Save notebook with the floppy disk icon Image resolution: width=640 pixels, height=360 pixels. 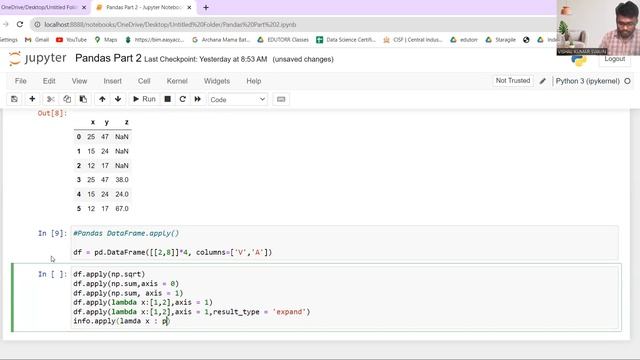pyautogui.click(x=14, y=99)
